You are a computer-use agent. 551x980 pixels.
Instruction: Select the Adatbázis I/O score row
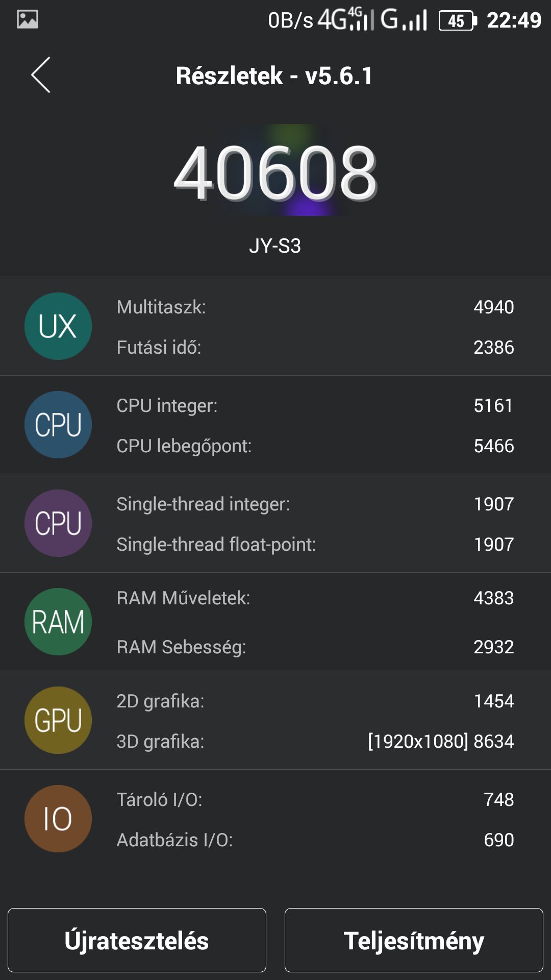[x=315, y=840]
